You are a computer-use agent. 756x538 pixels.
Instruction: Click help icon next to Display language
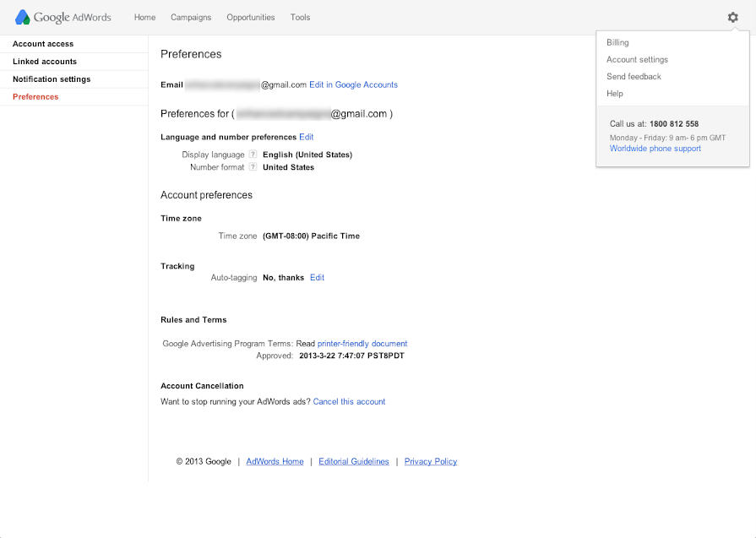[253, 155]
